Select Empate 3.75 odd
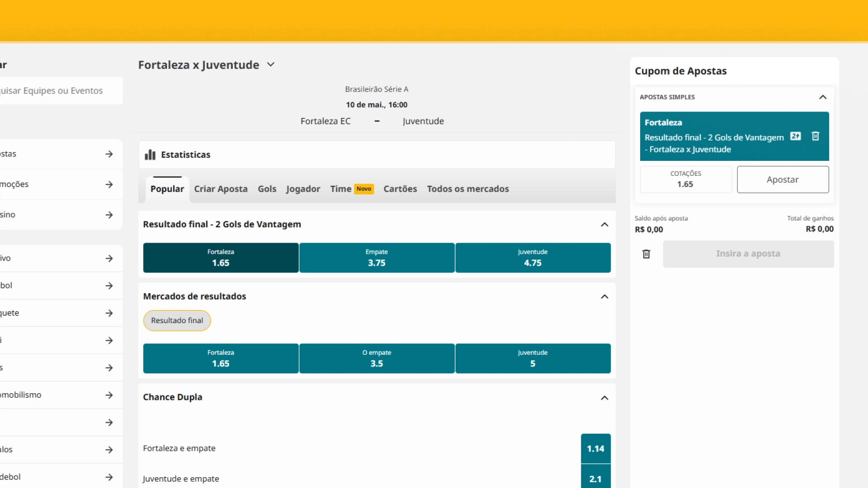This screenshot has height=488, width=868. click(x=377, y=258)
